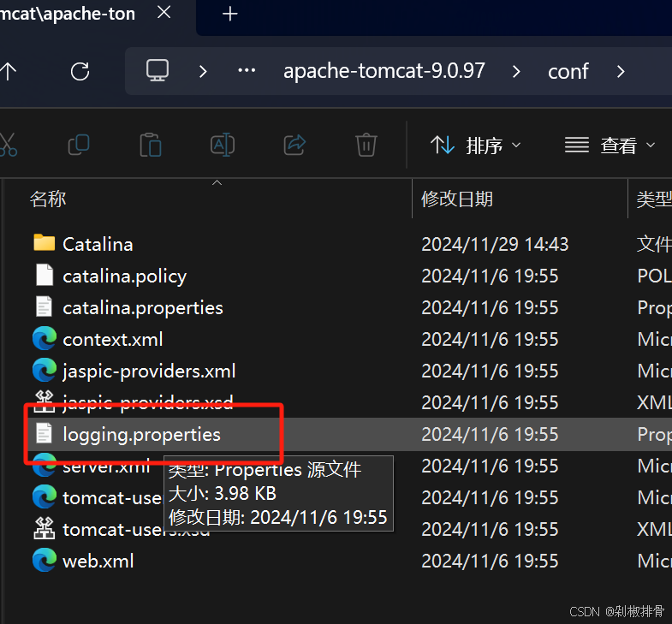Viewport: 672px width, 624px height.
Task: Select the Catalina folder name
Action: (x=98, y=244)
